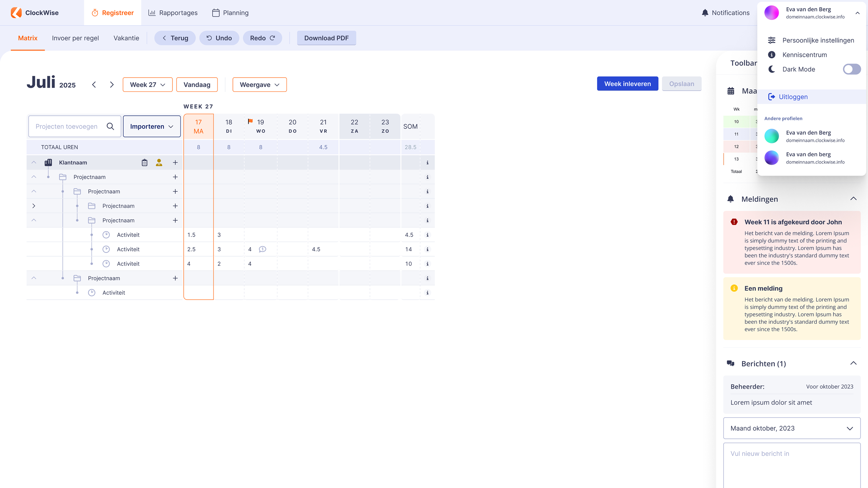Open the comment bubble on Wednesday's entry
The image size is (868, 488).
point(263,249)
